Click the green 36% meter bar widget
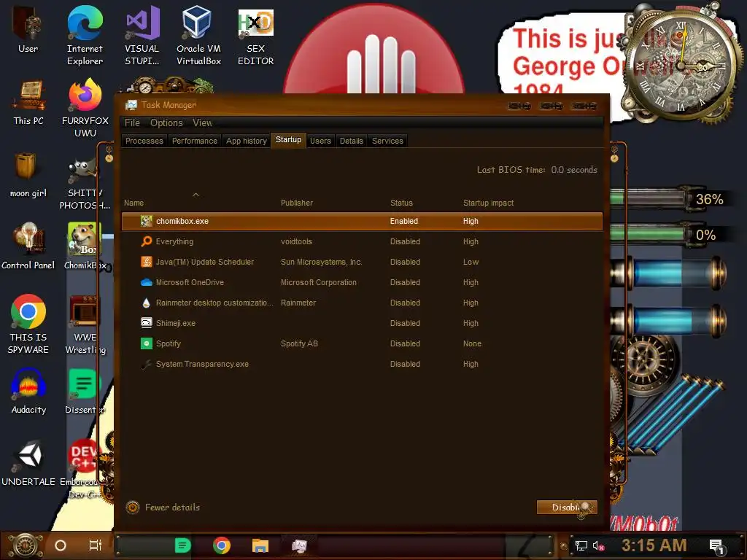 coord(649,198)
